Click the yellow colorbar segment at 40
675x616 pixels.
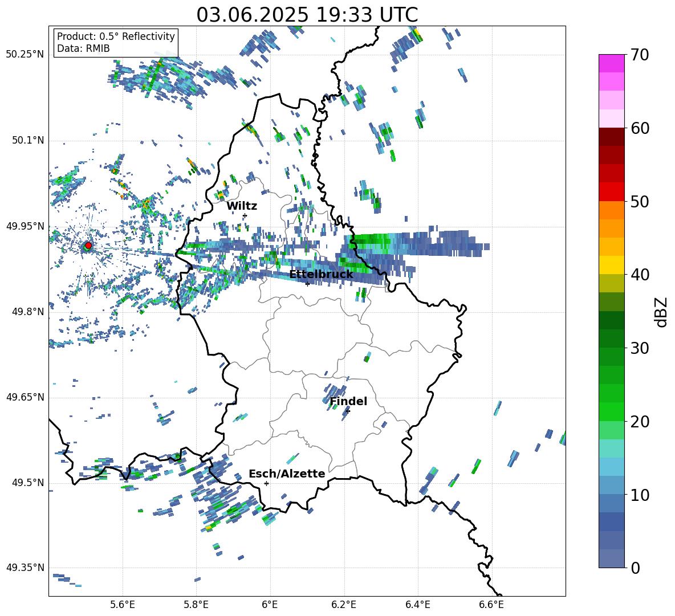[x=611, y=266]
